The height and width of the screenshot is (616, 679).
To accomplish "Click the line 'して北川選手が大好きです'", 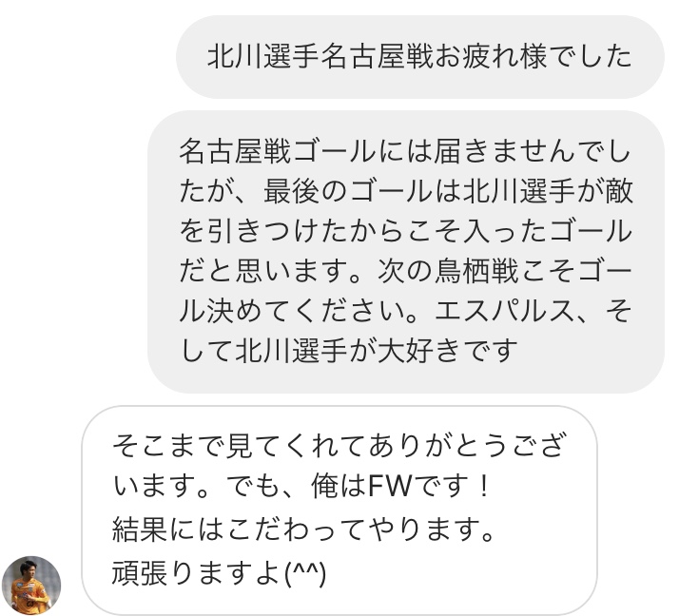I will 349,350.
